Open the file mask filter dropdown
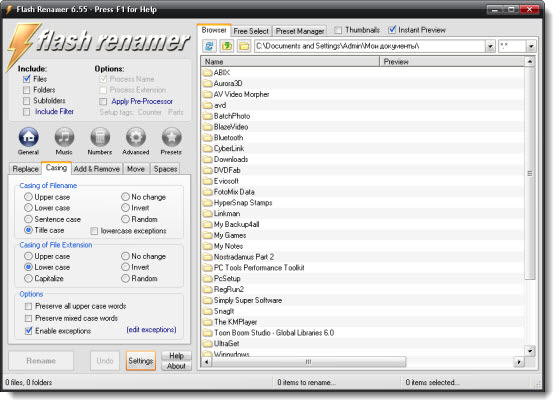The height and width of the screenshot is (407, 560). click(531, 46)
